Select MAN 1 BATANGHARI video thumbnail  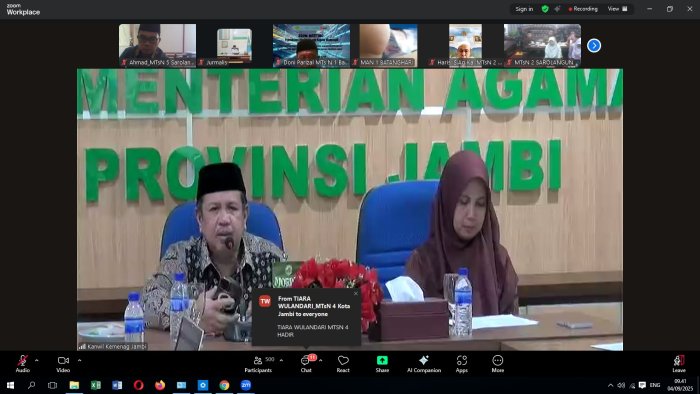coord(388,46)
